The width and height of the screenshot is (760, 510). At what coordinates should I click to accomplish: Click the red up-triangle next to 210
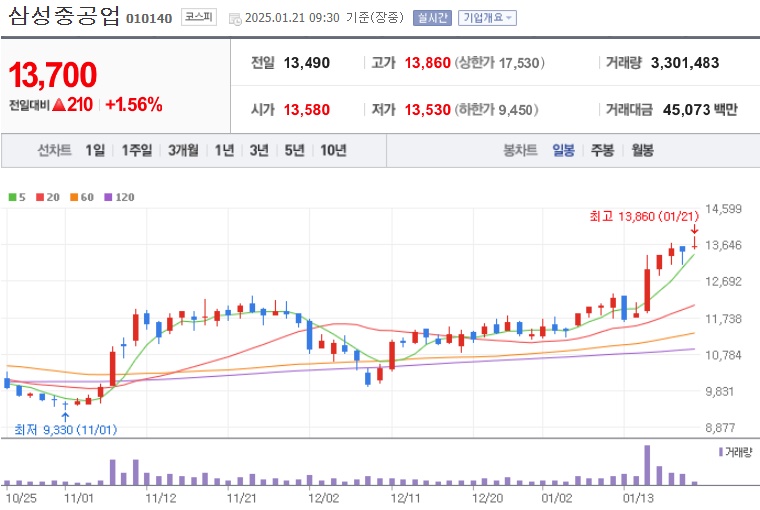pos(59,104)
